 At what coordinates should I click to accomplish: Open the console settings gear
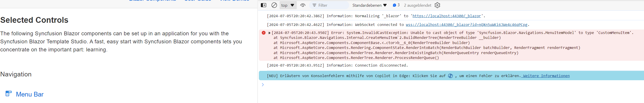(x=437, y=5)
